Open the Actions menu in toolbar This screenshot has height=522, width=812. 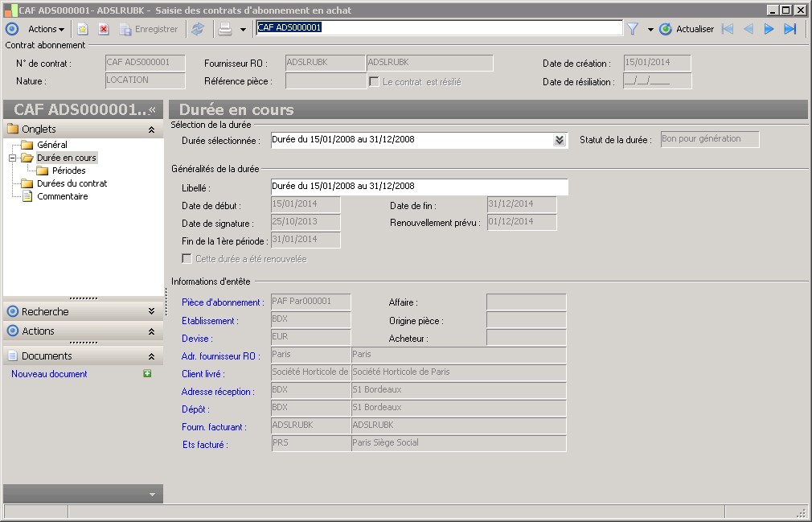(46, 29)
